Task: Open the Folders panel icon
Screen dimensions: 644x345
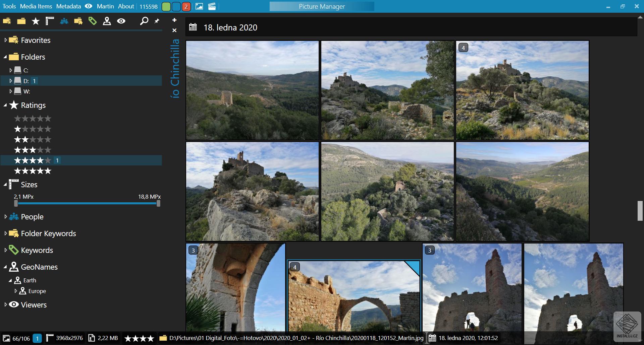Action: coord(21,21)
